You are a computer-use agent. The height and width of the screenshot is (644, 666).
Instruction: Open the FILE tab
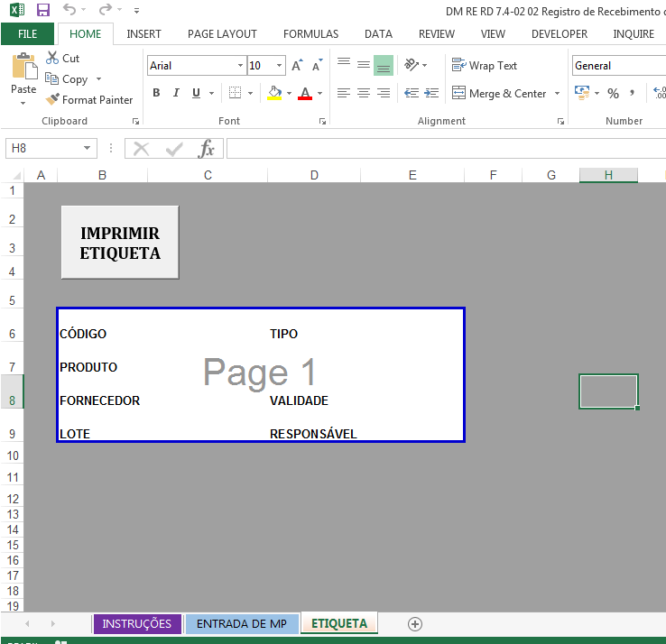[28, 34]
